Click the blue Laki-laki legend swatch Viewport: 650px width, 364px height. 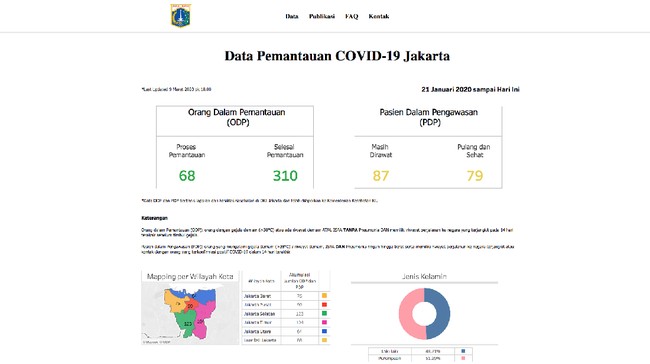[x=463, y=351]
